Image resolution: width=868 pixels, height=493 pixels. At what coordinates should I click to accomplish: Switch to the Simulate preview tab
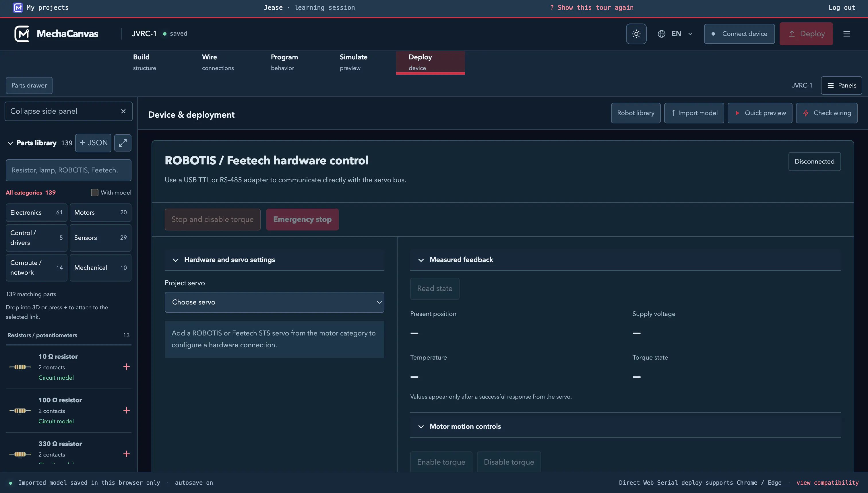click(x=362, y=62)
